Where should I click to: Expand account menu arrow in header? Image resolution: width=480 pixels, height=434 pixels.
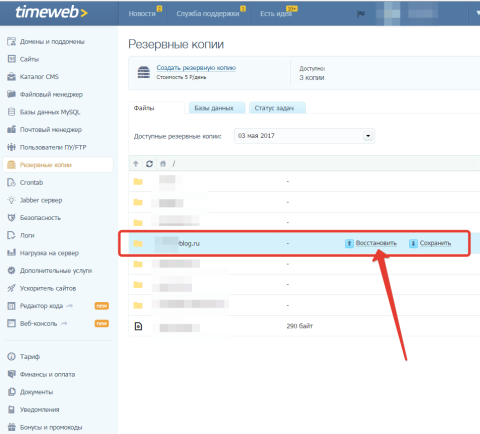pos(478,14)
